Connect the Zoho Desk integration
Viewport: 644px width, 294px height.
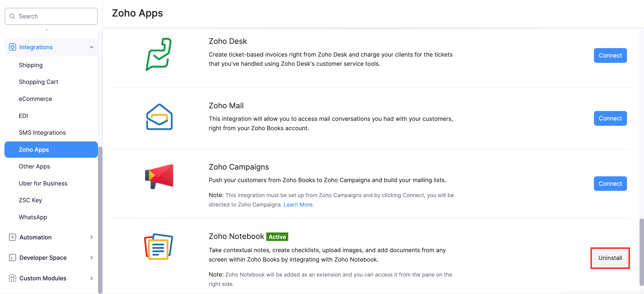610,55
